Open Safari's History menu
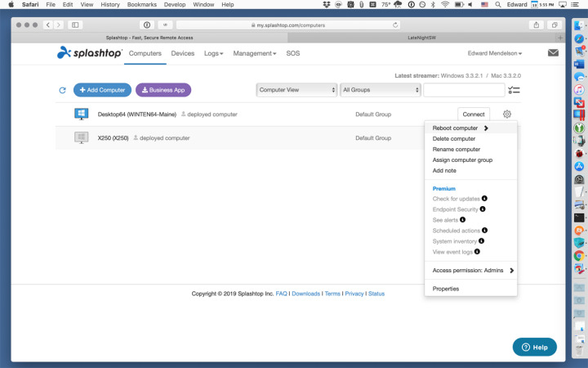588x368 pixels. pos(110,5)
